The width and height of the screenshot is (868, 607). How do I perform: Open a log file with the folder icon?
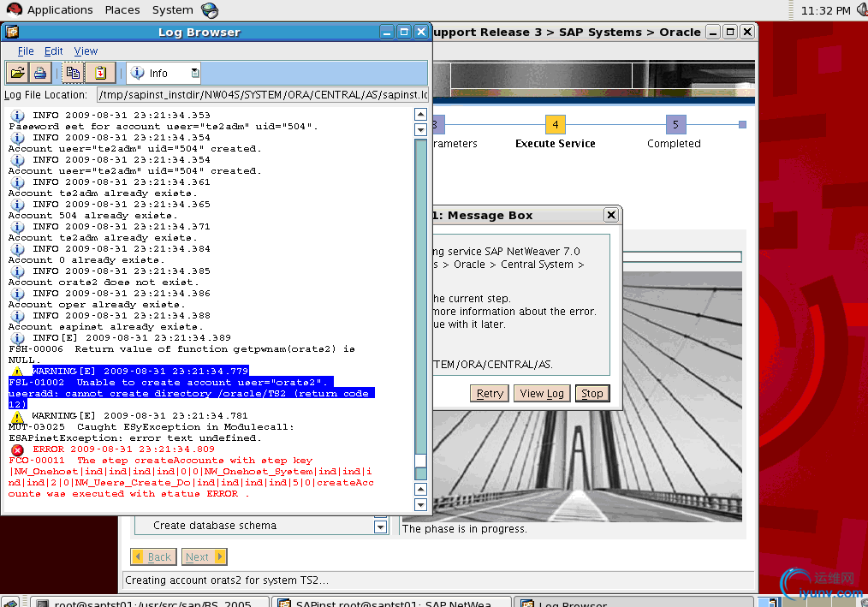click(x=17, y=73)
